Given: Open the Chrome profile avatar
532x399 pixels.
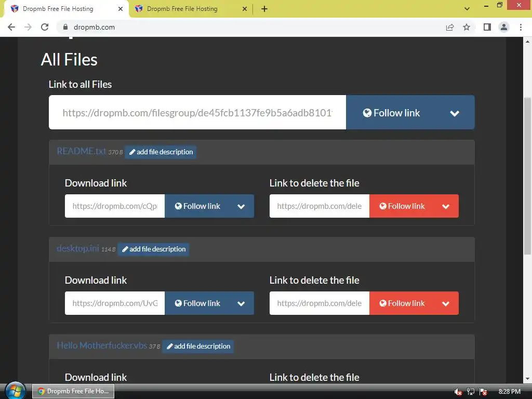Looking at the screenshot, I should (x=504, y=27).
